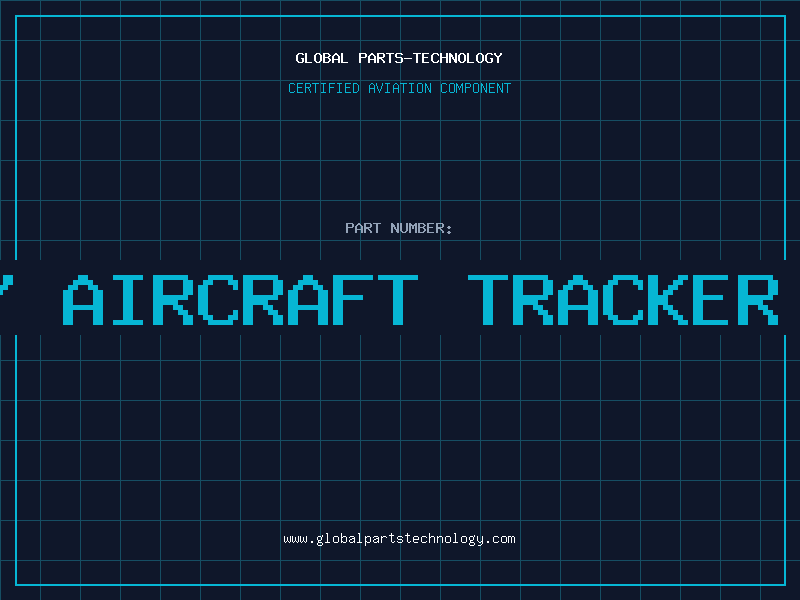Select the large AIRCRAFT word
800x600 pixels.
coord(240,300)
